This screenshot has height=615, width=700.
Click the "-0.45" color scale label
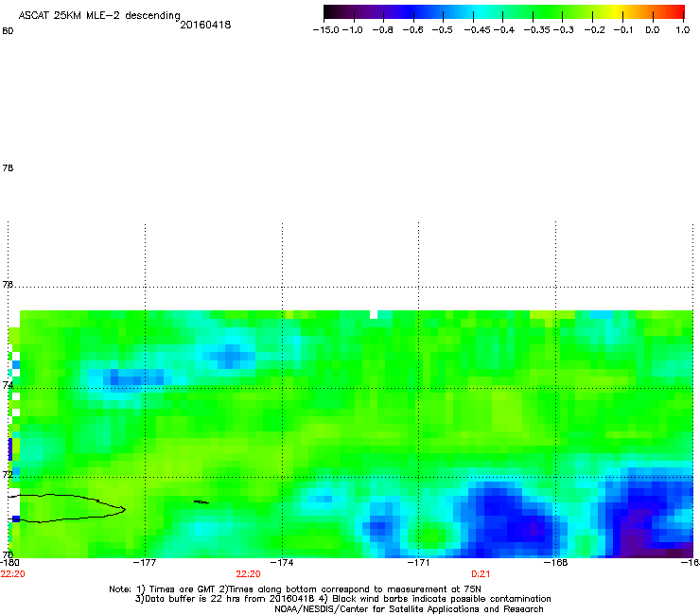(x=477, y=30)
